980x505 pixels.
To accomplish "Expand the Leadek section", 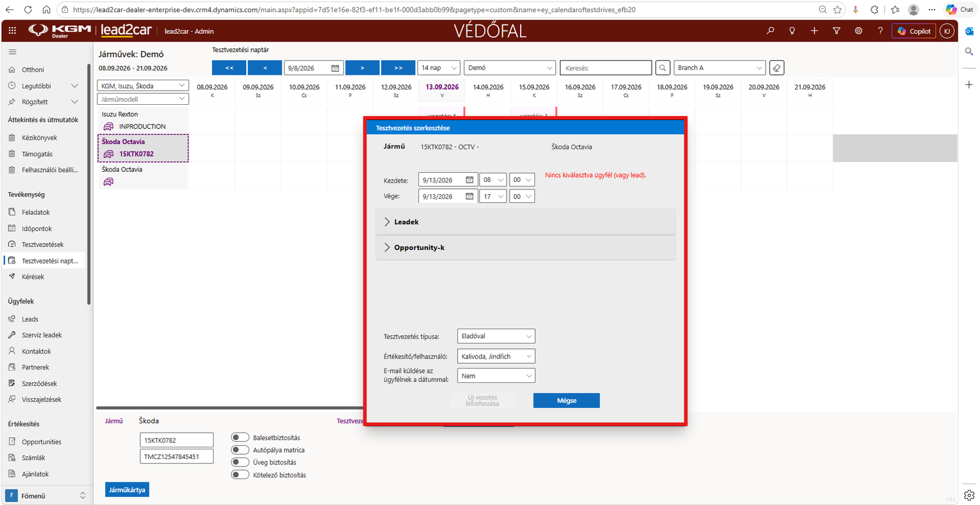I will [526, 222].
